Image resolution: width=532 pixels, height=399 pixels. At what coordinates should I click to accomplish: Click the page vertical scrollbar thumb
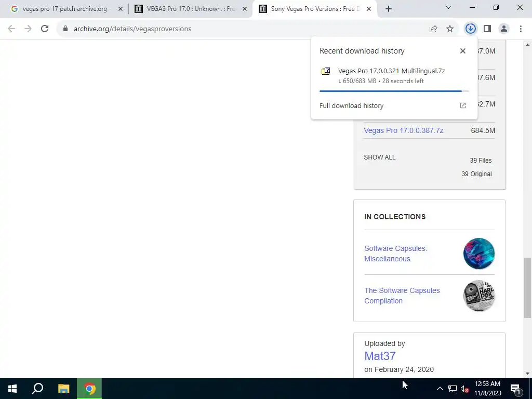point(527,288)
